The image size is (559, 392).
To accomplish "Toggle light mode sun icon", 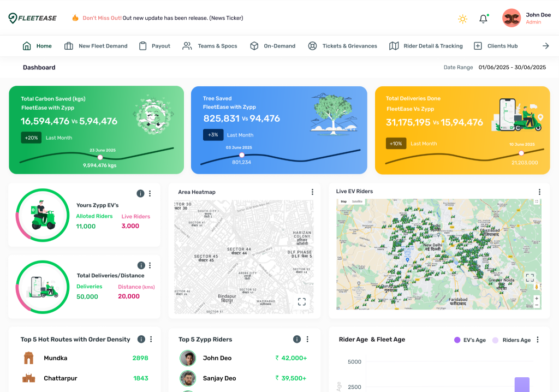I will pyautogui.click(x=462, y=19).
